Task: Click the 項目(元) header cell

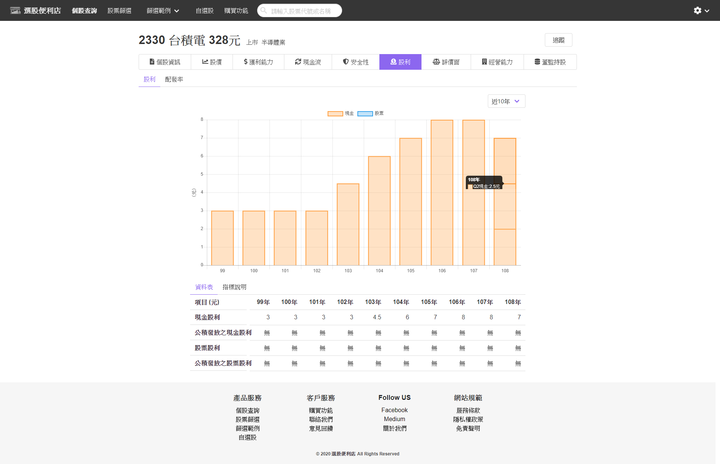Action: coord(207,302)
